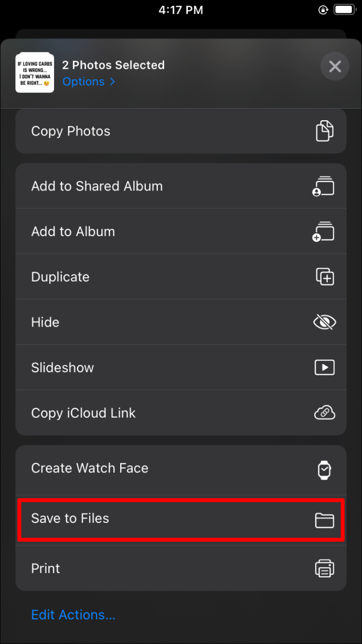Open Edit Actions link
The image size is (362, 644).
(x=73, y=615)
